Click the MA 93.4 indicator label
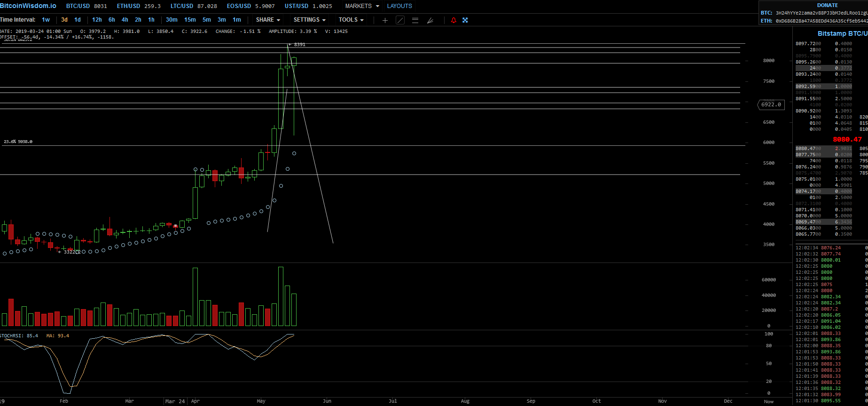 click(x=58, y=336)
